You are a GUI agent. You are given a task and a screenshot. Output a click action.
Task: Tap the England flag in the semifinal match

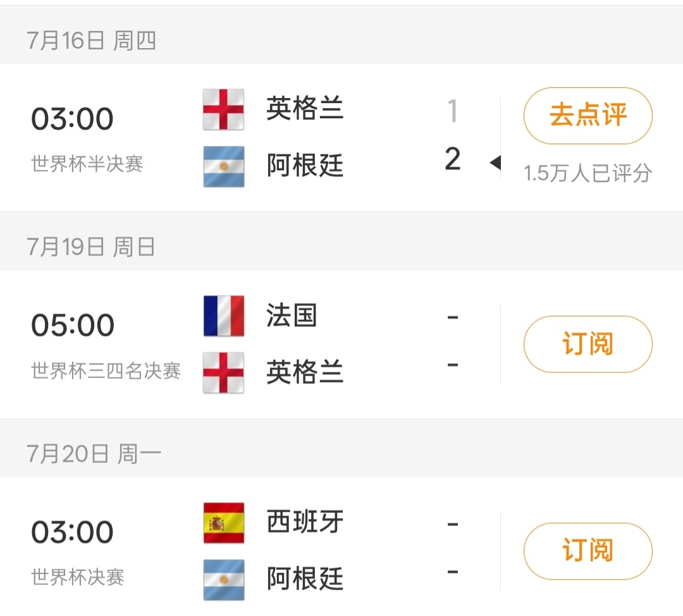(223, 109)
